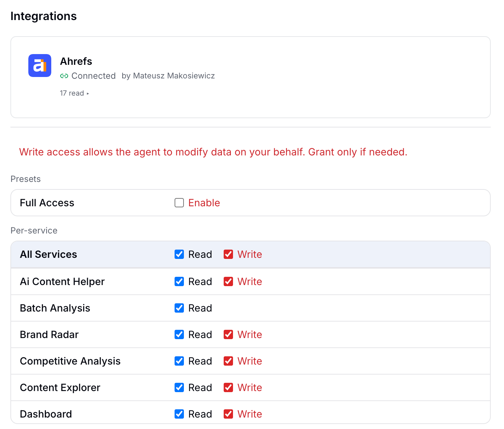Uncheck Read for Brand Radar
Image resolution: width=504 pixels, height=429 pixels.
pyautogui.click(x=179, y=334)
